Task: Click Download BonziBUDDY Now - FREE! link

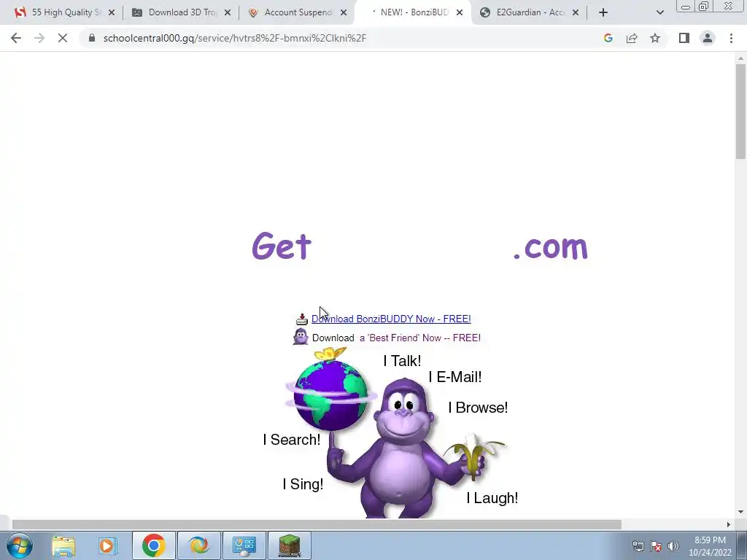Action: coord(391,319)
